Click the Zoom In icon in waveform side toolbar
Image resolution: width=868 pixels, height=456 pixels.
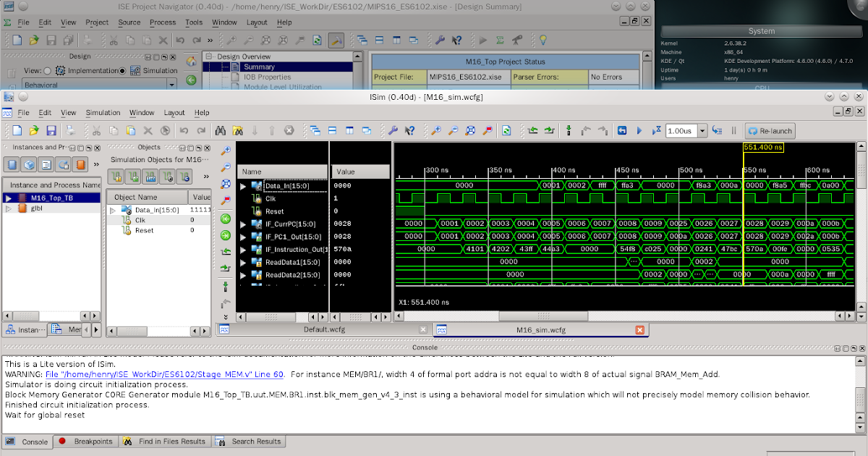[226, 151]
